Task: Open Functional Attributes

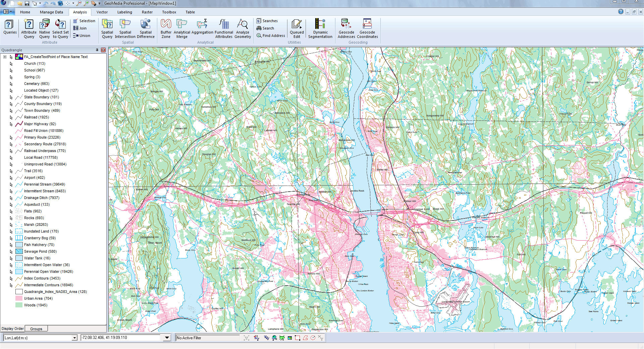Action: [223, 28]
